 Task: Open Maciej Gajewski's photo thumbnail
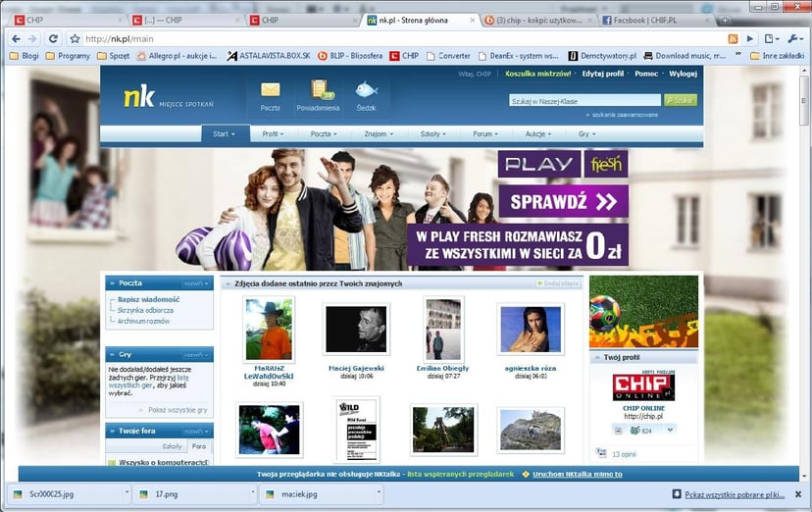pyautogui.click(x=356, y=330)
